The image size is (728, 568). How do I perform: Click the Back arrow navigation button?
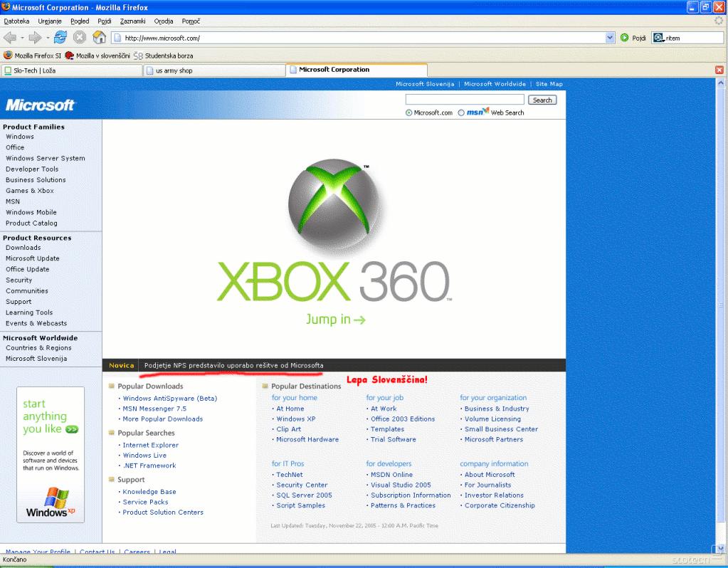click(10, 38)
